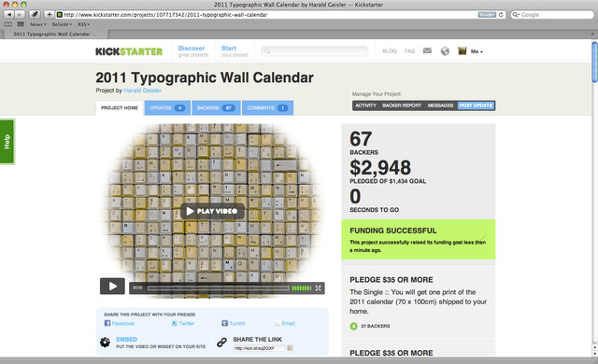Viewport: 598px width, 364px height.
Task: Share the project by Email
Action: click(x=284, y=323)
